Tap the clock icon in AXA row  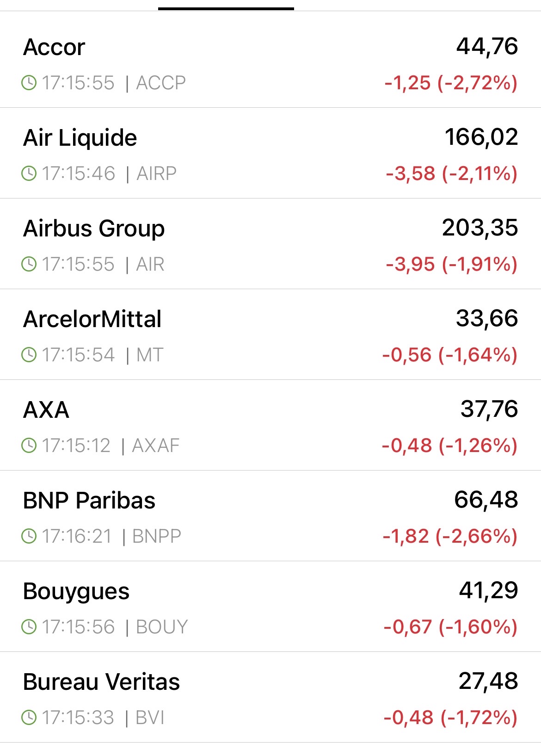click(x=29, y=446)
